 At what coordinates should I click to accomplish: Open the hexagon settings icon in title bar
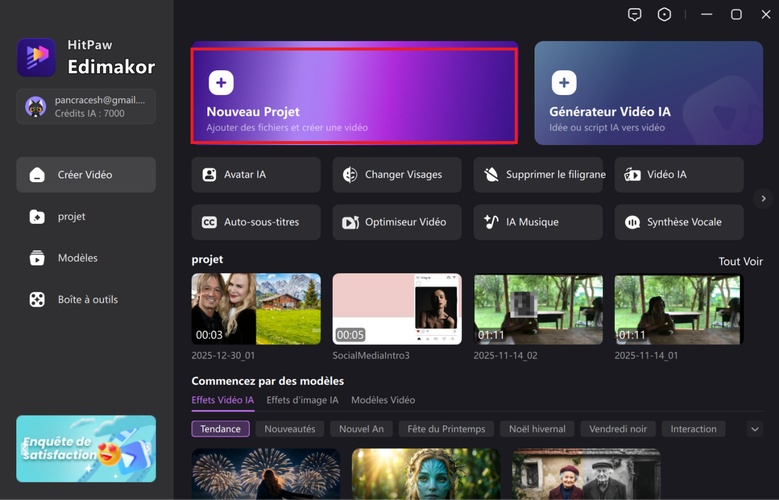(664, 14)
